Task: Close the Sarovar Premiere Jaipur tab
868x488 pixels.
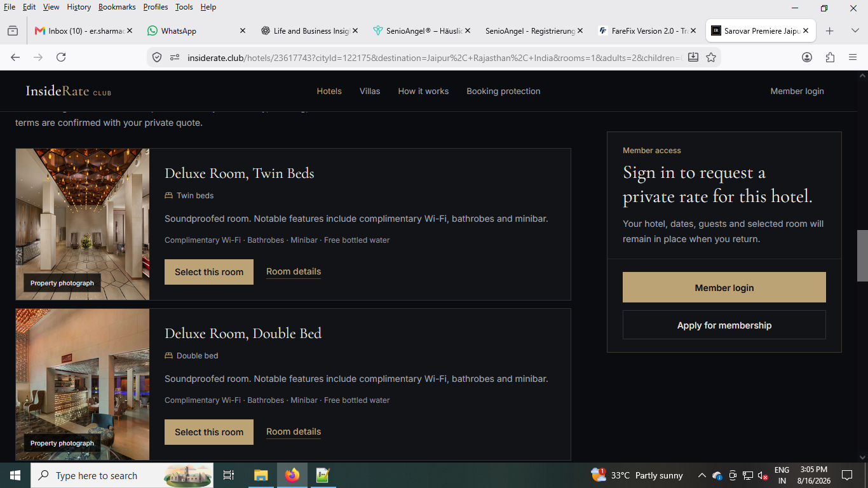Action: (x=806, y=30)
